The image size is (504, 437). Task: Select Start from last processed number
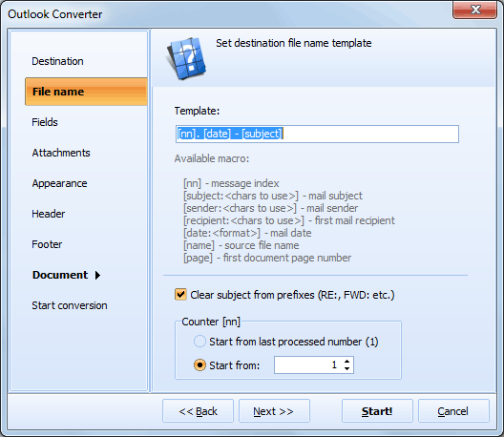point(199,342)
